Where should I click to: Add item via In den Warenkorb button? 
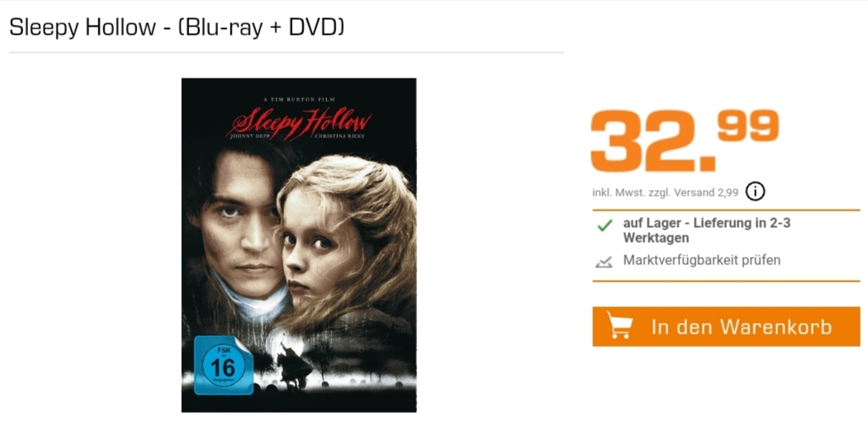[x=726, y=326]
